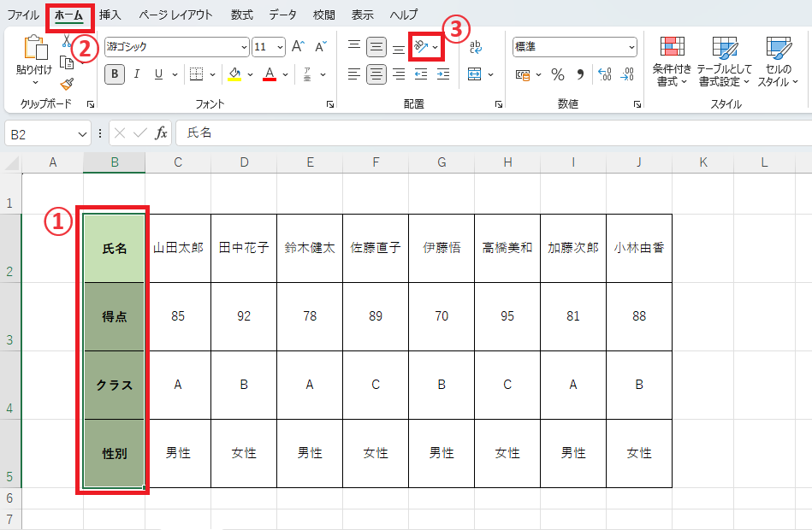The width and height of the screenshot is (812, 530).
Task: Switch to the 表示 tab
Action: [363, 15]
